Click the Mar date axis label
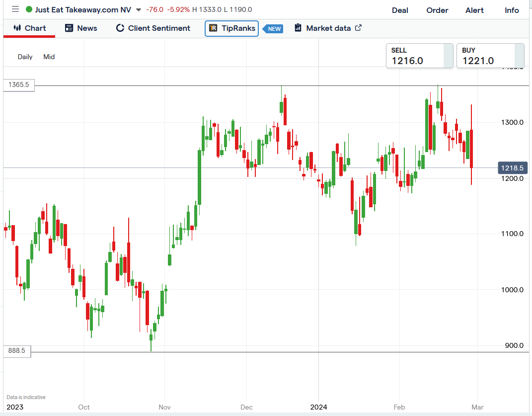Viewport: 532px width, 416px height. pyautogui.click(x=477, y=407)
